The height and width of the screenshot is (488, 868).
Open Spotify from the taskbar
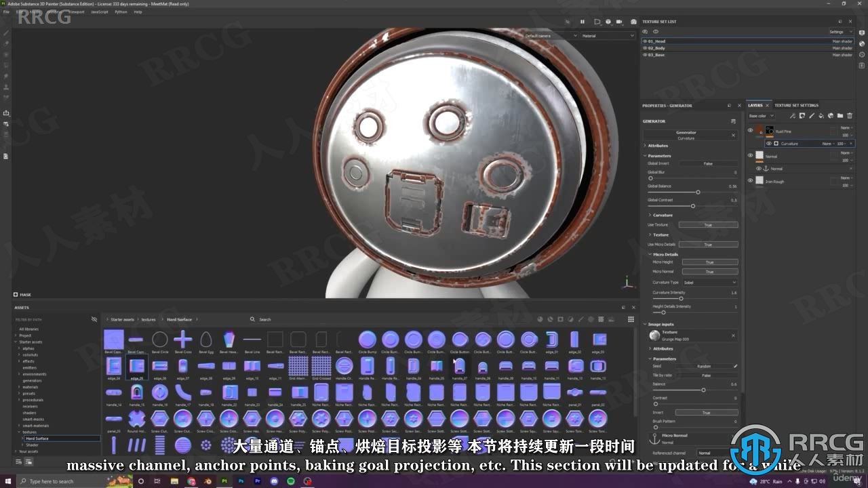291,481
